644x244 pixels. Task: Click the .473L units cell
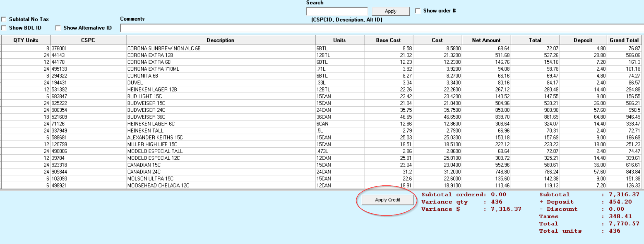(x=339, y=151)
